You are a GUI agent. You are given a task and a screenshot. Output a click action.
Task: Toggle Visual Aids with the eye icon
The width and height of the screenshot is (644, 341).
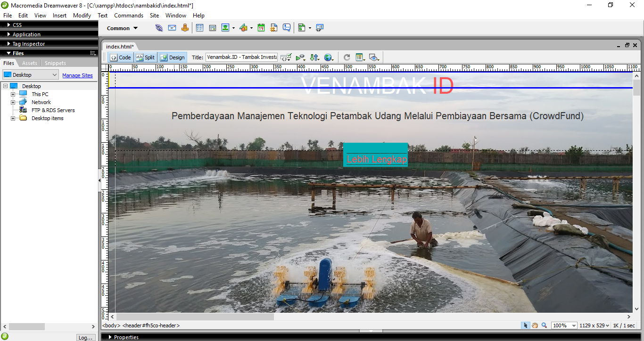374,57
